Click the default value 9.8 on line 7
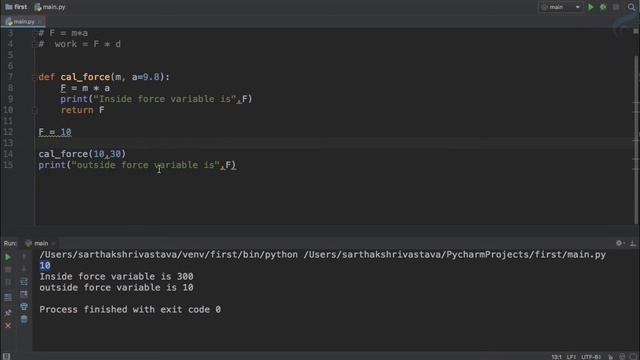 click(151, 77)
